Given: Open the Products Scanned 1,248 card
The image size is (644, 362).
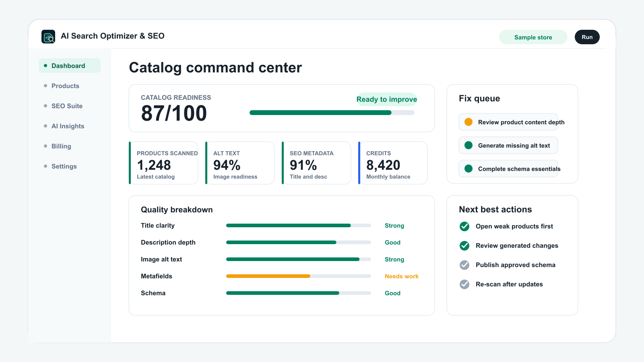Looking at the screenshot, I should tap(163, 163).
